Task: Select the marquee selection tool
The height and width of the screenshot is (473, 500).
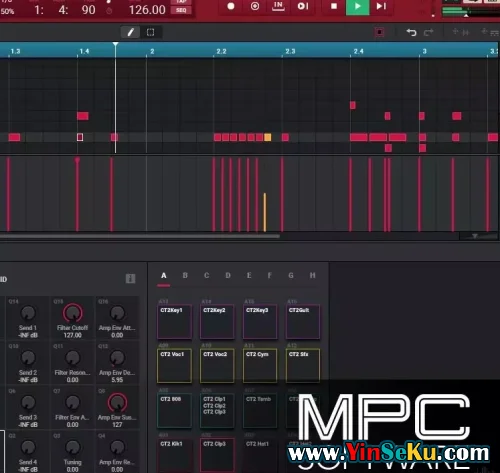Action: tap(150, 32)
